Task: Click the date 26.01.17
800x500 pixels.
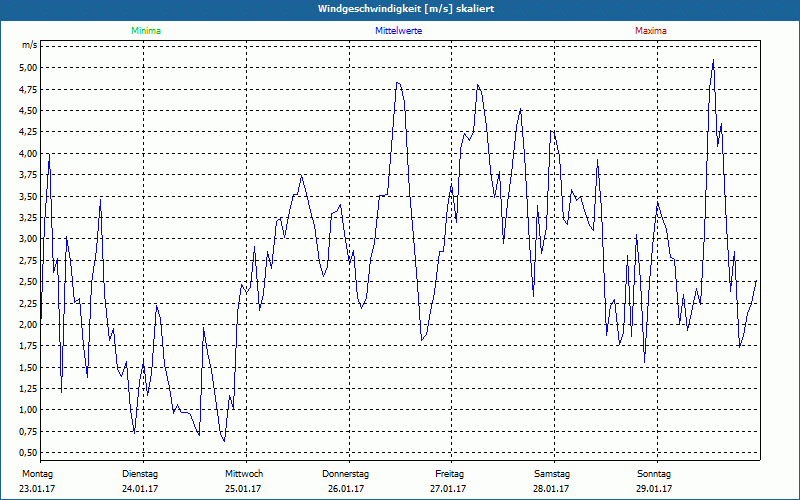Action: (346, 489)
